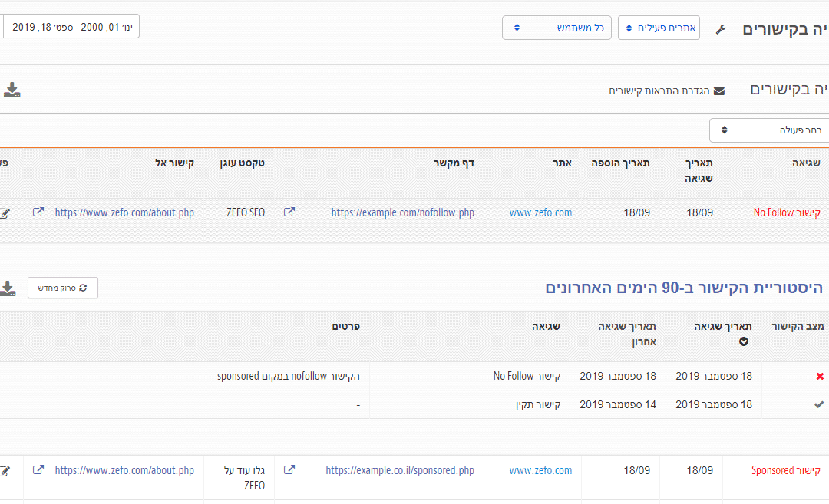The height and width of the screenshot is (504, 829).
Task: Click the תאריך הוספה column header
Action: coord(620,163)
